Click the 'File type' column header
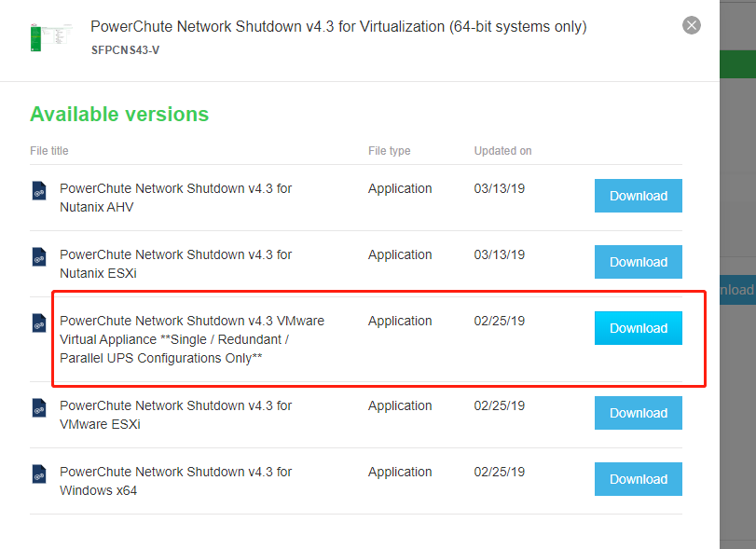Image resolution: width=756 pixels, height=549 pixels. (x=389, y=151)
